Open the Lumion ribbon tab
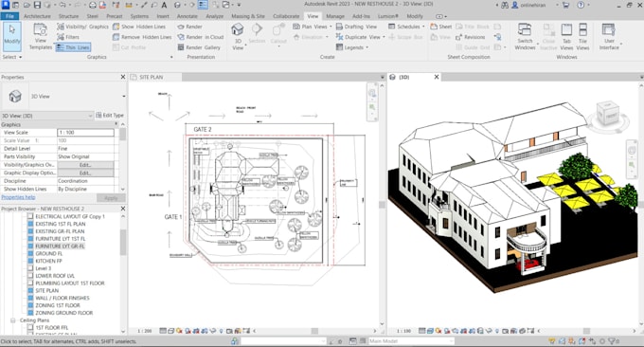Image resolution: width=644 pixels, height=347 pixels. coord(387,16)
